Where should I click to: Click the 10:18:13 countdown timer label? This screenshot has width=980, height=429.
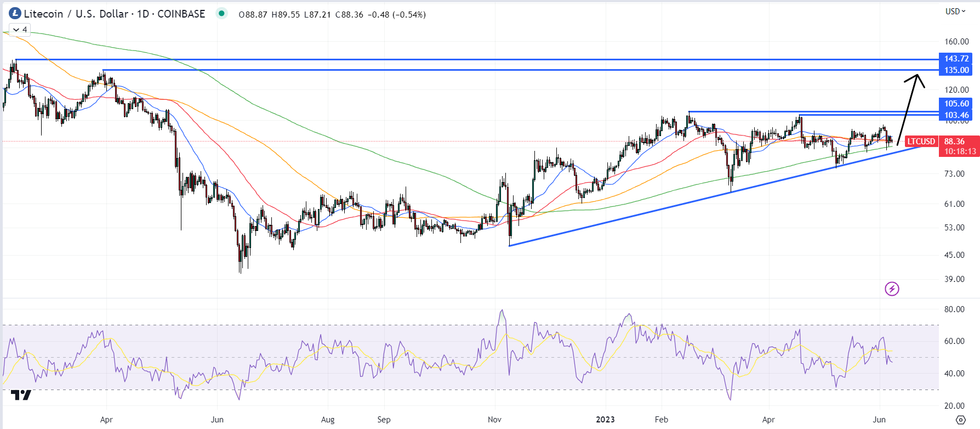click(960, 151)
